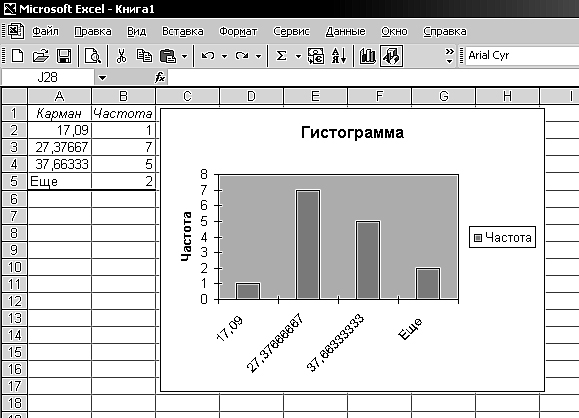579x418 pixels.
Task: Select header cell Частота in column B
Action: 123,113
